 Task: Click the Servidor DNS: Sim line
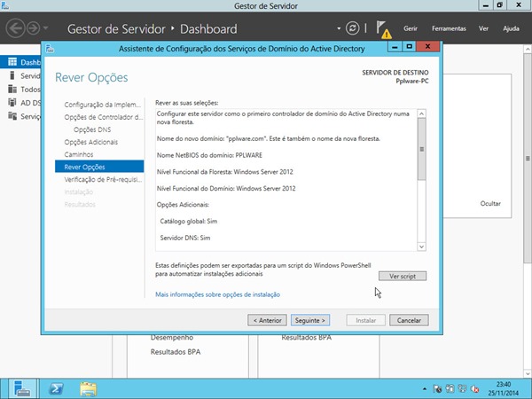[x=185, y=238]
